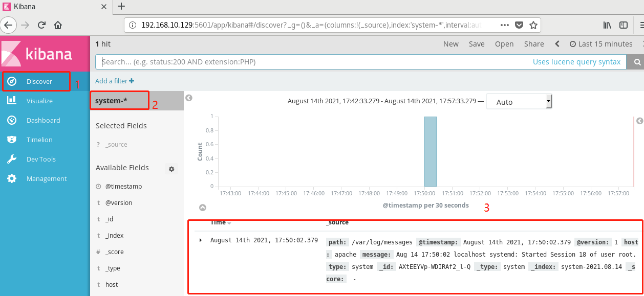Open Pocket save icon
Image resolution: width=644 pixels, height=296 pixels.
click(x=519, y=25)
